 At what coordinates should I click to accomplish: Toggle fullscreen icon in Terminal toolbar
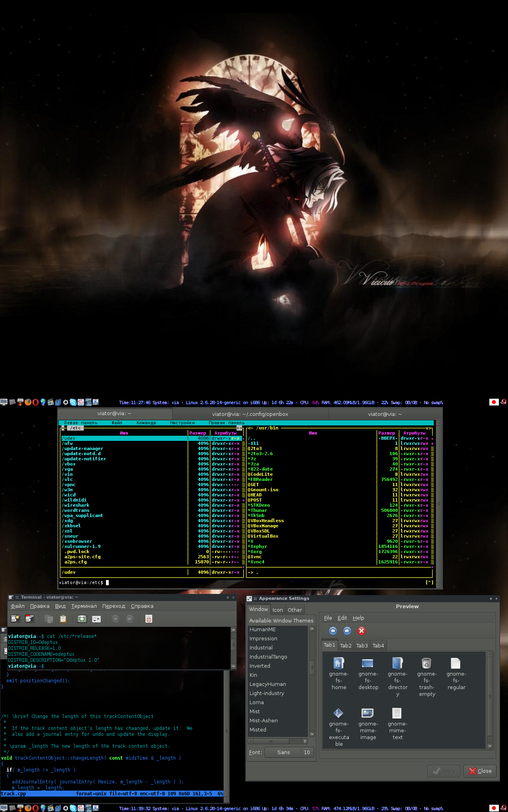(82, 619)
